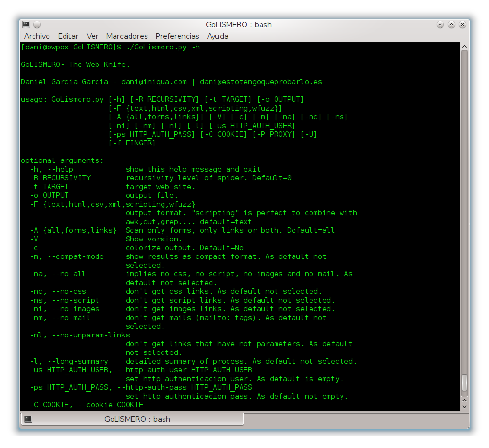Open the Editar menu

pos(68,36)
